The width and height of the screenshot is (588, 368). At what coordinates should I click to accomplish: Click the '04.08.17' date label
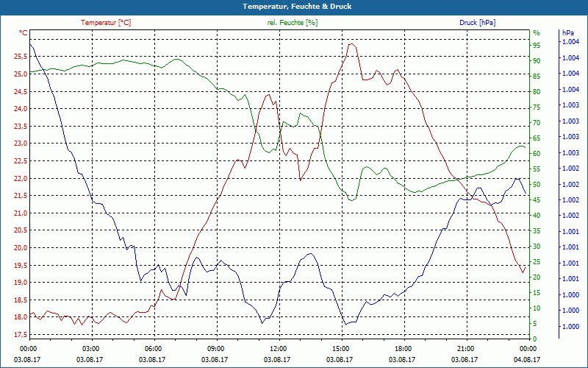[x=527, y=359]
